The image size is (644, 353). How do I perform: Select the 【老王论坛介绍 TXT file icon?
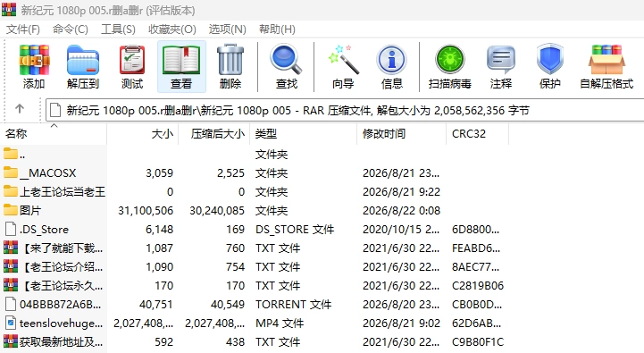coord(11,266)
